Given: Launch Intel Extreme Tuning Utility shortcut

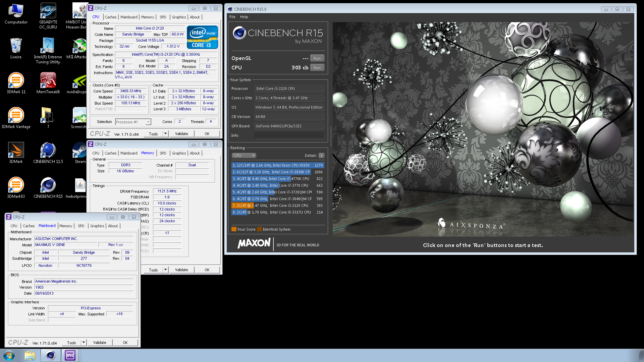Looking at the screenshot, I should [x=48, y=51].
